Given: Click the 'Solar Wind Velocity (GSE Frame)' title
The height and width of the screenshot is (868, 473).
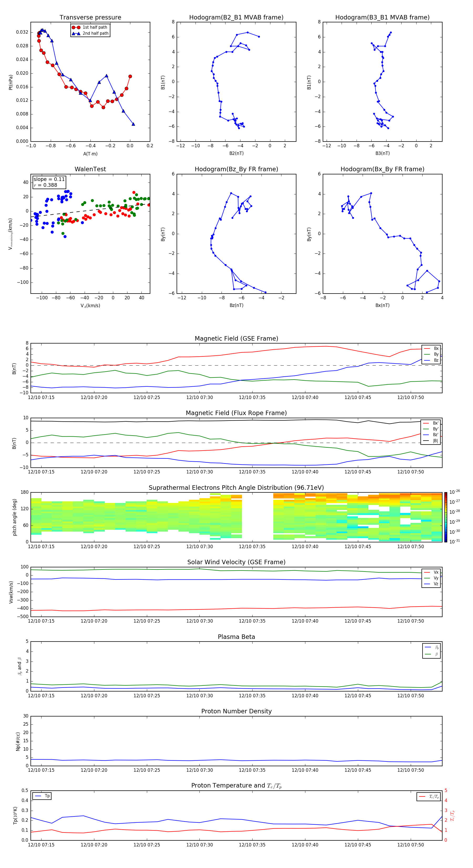Looking at the screenshot, I should tap(236, 562).
